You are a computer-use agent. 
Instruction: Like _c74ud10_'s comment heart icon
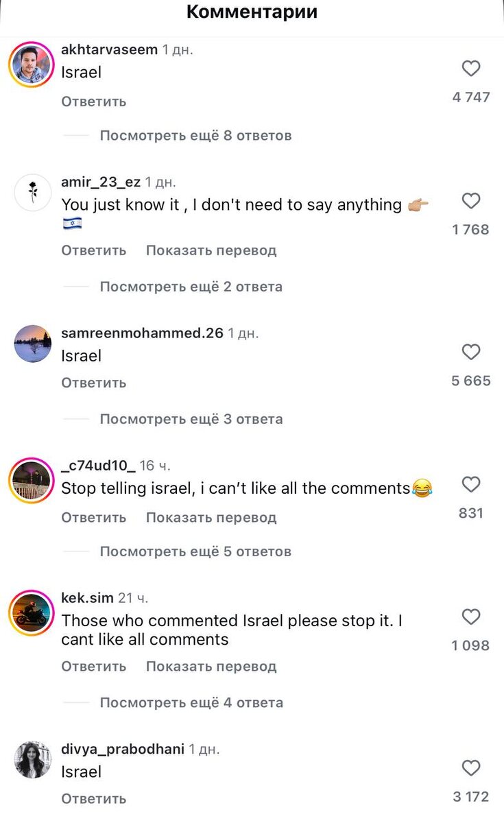point(471,484)
